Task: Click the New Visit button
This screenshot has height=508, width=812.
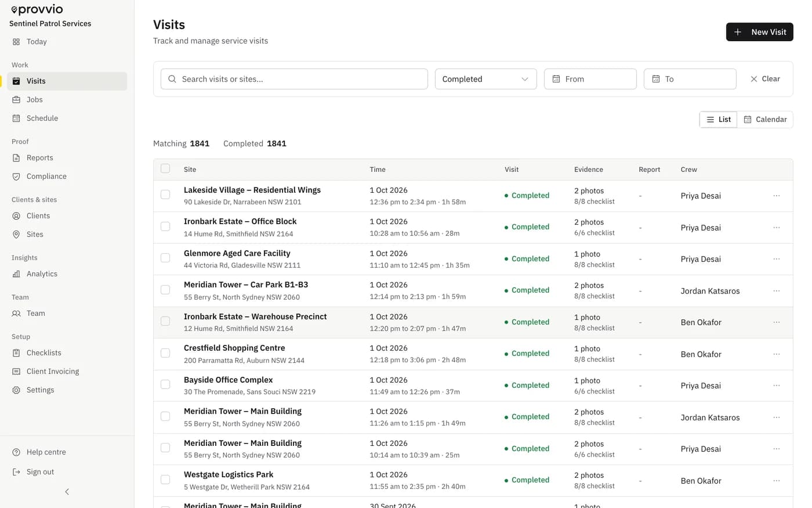Action: [760, 32]
